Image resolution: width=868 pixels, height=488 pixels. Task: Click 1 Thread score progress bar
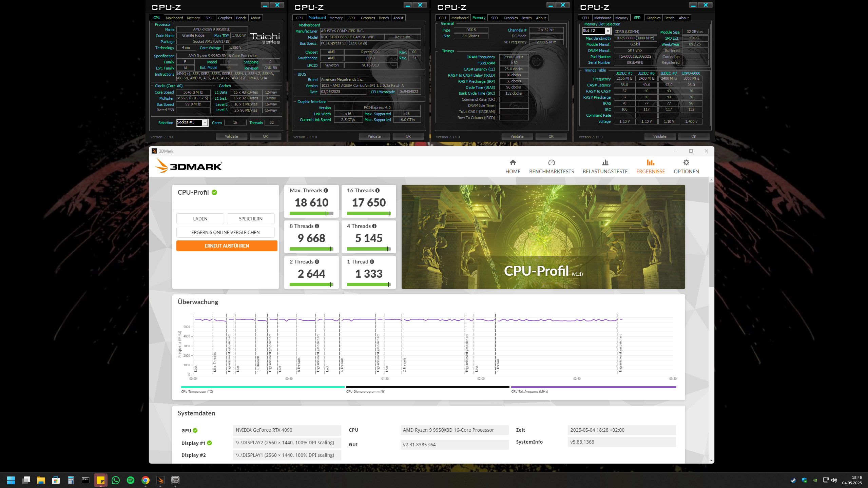tap(369, 285)
